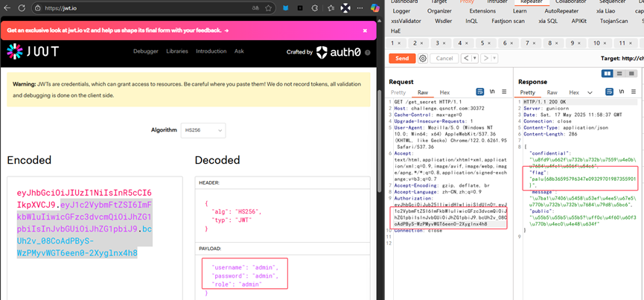
Task: Switch Response view to Hex
Action: point(574,92)
